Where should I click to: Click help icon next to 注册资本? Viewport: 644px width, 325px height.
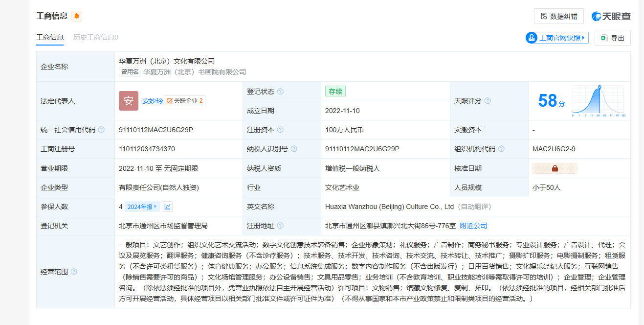[x=280, y=130]
